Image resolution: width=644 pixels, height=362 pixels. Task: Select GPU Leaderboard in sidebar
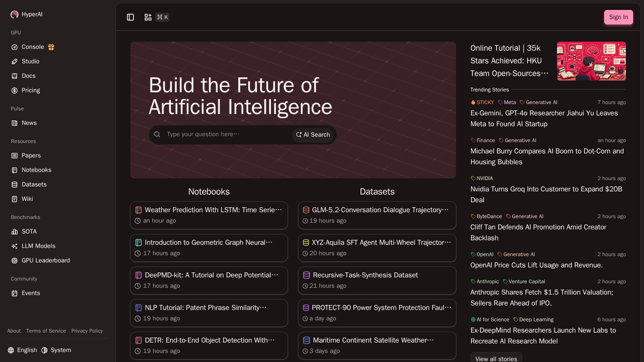coord(46,261)
